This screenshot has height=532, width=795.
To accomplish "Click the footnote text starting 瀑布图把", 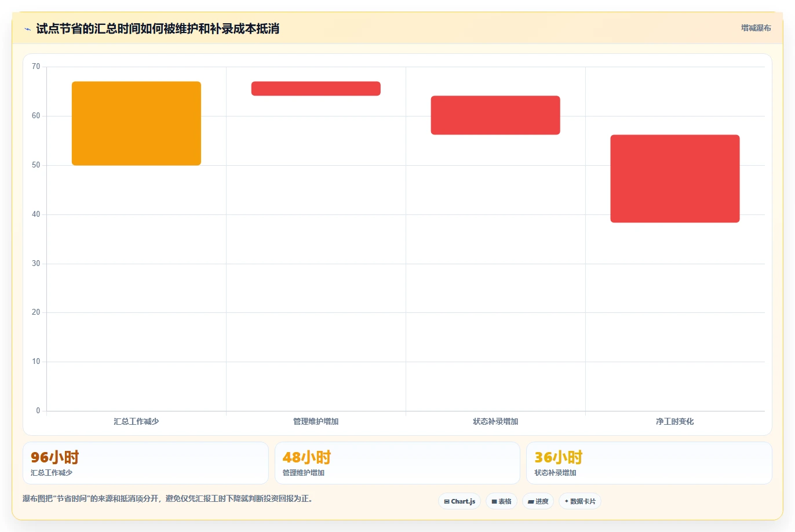I will (167, 498).
